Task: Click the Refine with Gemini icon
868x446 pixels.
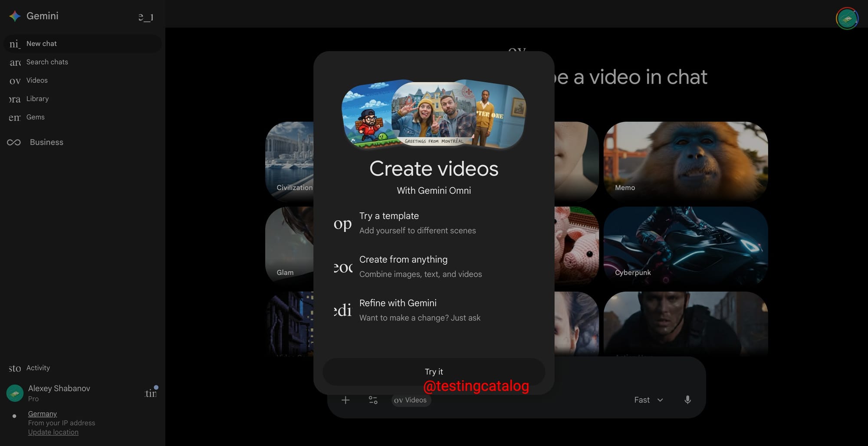Action: point(343,311)
